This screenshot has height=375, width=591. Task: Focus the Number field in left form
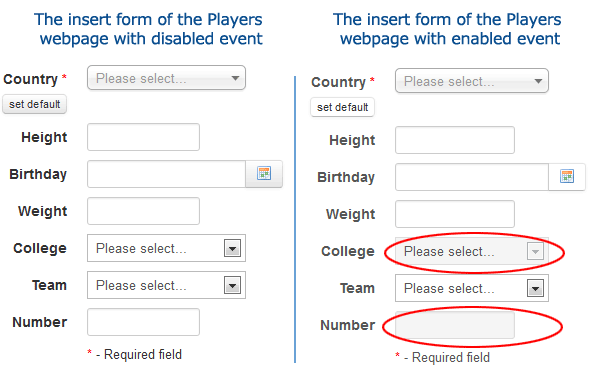point(143,322)
